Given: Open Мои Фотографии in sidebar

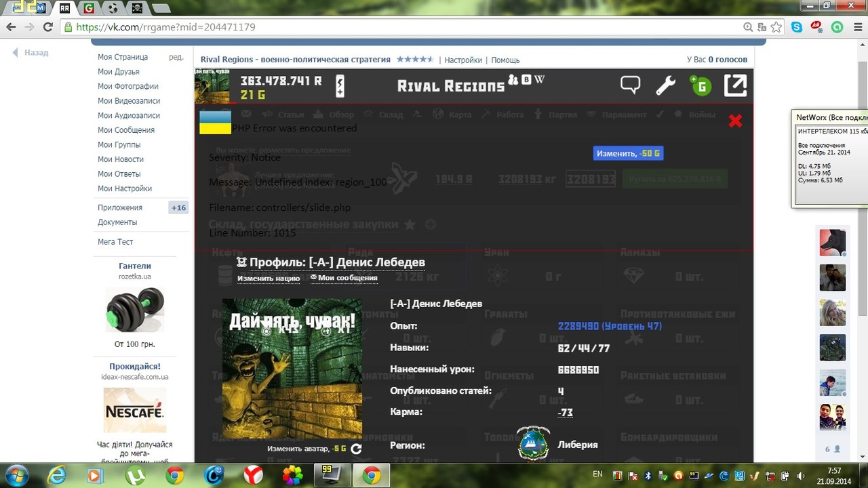Looking at the screenshot, I should [x=128, y=86].
